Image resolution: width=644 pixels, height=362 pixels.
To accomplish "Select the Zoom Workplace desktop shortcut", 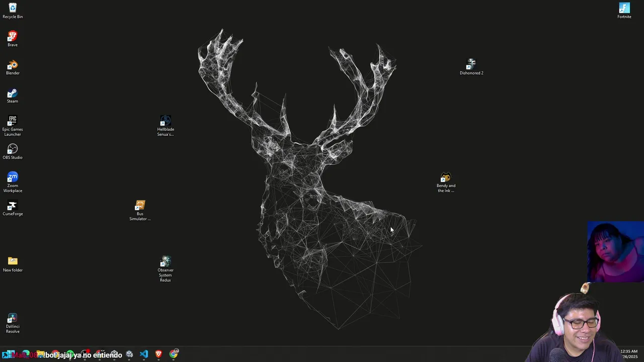I will tap(13, 182).
